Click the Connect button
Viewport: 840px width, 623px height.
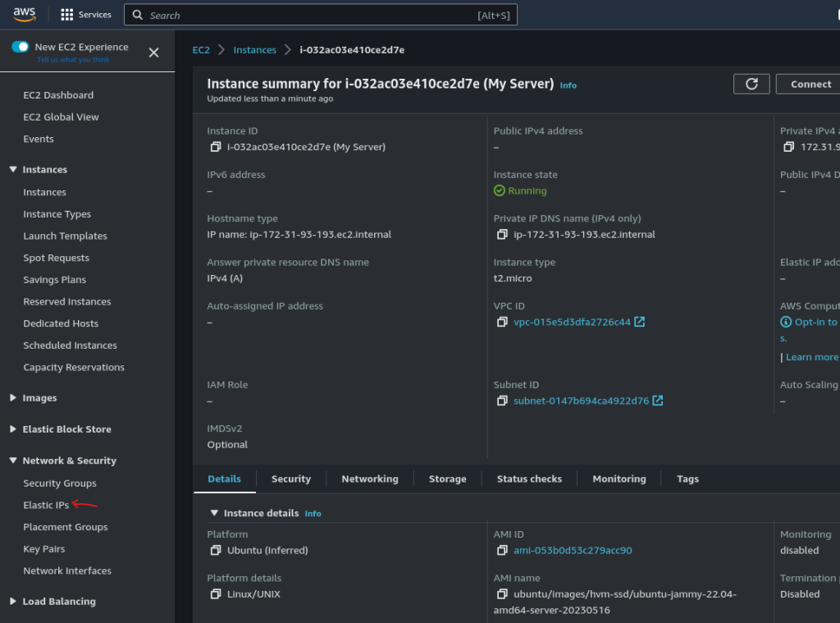pos(810,85)
